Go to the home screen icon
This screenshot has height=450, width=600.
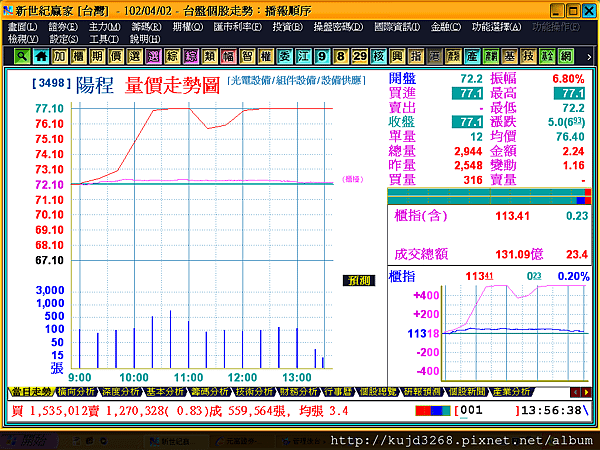coord(41,57)
